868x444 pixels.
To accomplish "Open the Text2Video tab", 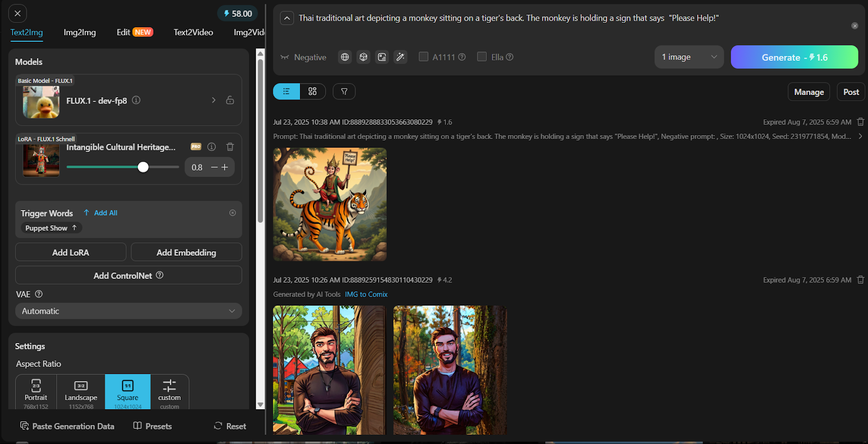I will point(193,33).
